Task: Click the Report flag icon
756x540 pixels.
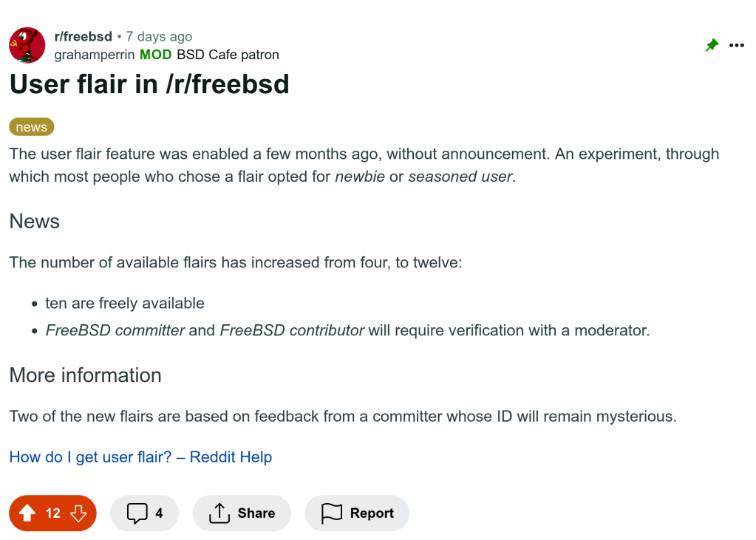Action: tap(332, 513)
